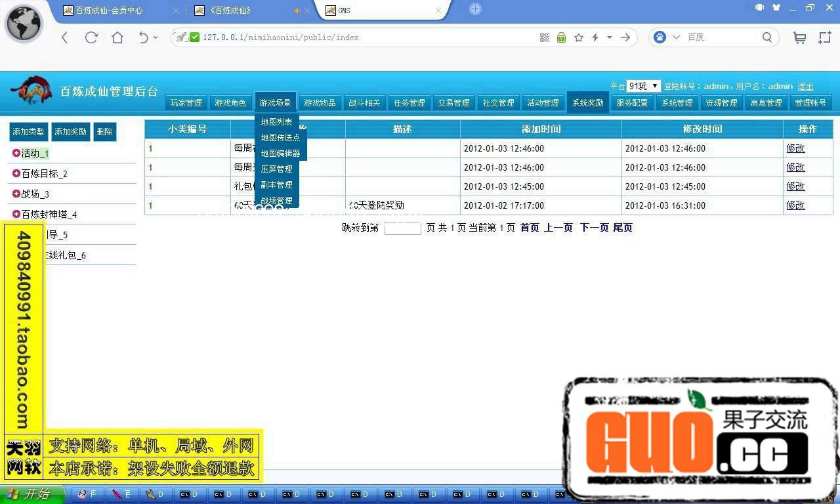
Task: Open the 交易管理 menu
Action: pos(453,102)
